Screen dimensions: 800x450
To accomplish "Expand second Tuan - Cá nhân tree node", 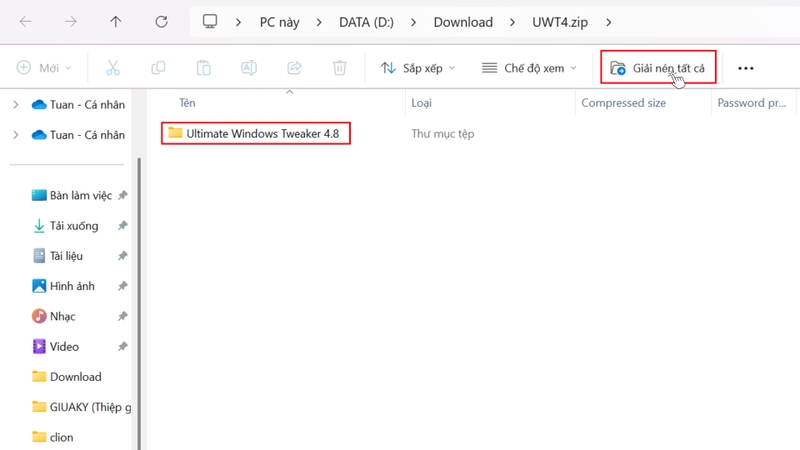I will (16, 135).
